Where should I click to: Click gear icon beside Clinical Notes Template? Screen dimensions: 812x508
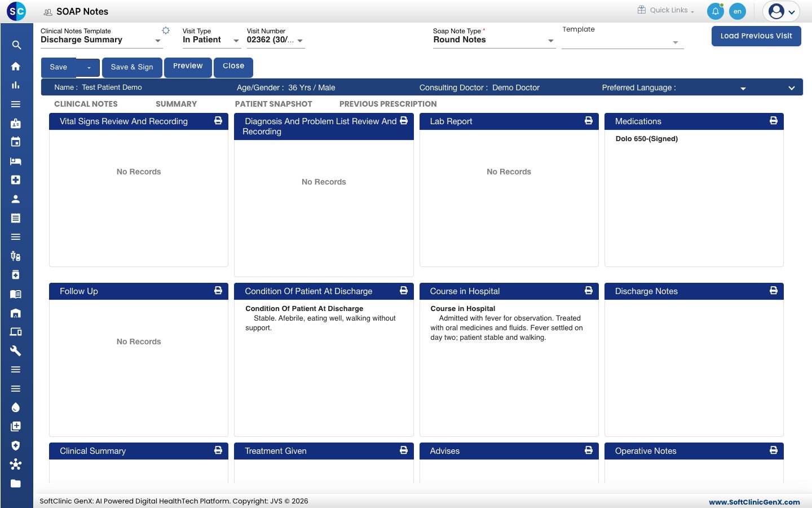166,30
